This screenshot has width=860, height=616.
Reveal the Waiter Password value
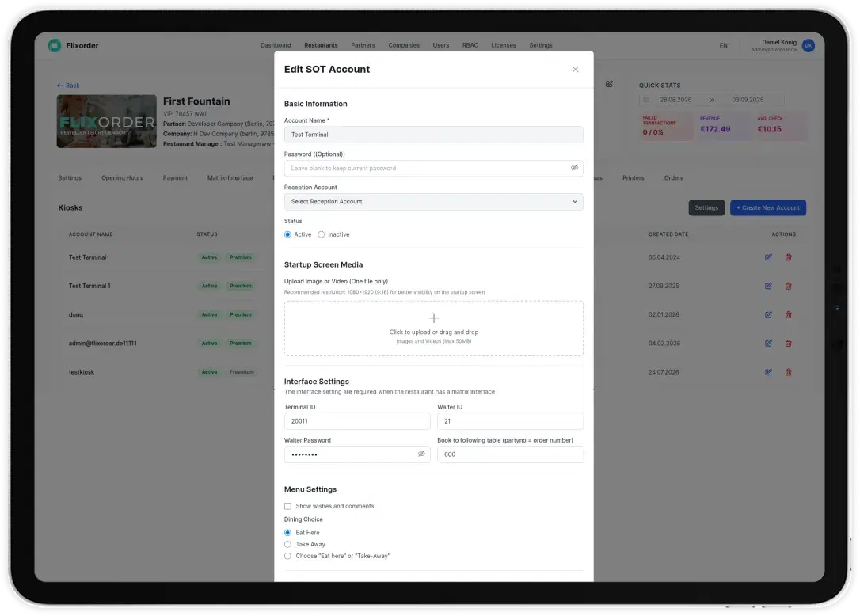421,454
